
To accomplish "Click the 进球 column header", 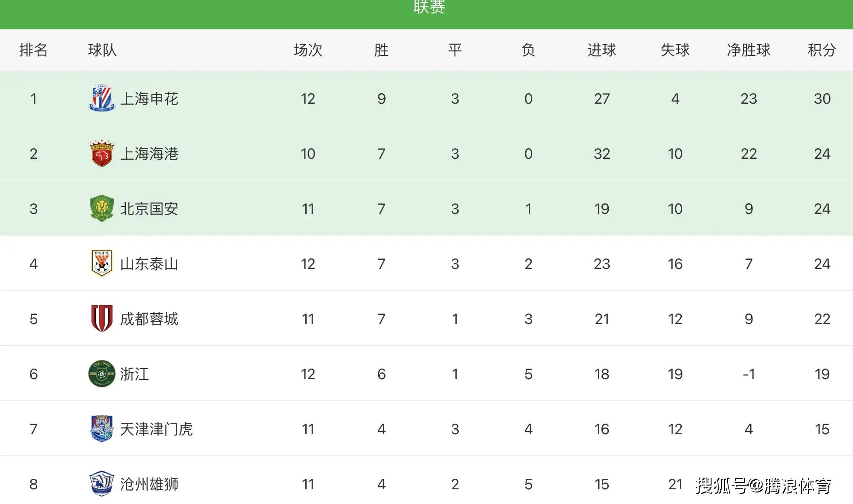I will (601, 50).
